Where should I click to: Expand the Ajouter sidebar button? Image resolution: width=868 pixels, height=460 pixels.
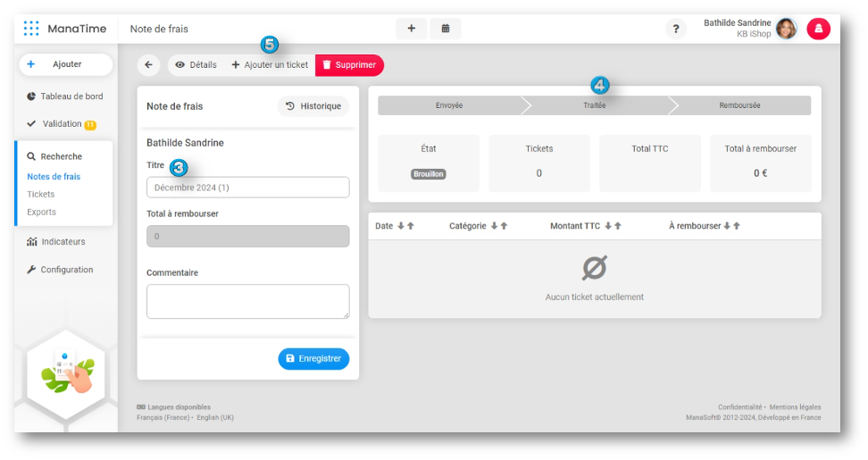click(65, 64)
